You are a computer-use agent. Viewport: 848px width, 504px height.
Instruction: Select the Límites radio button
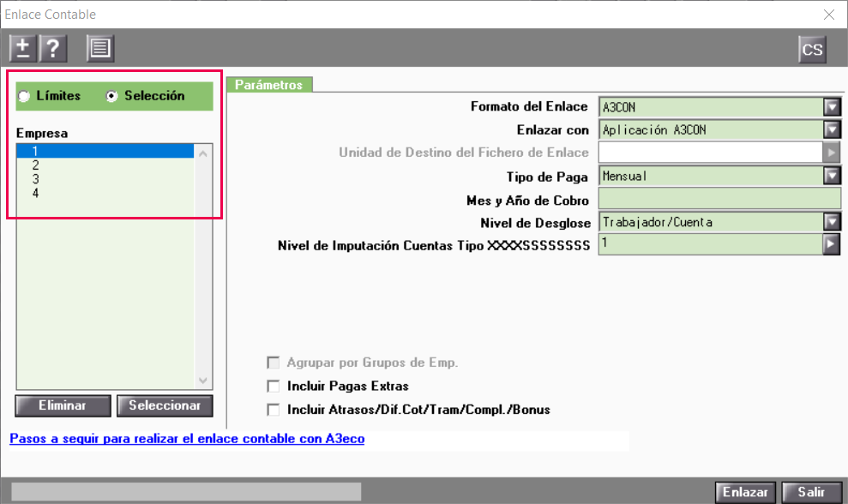point(24,96)
